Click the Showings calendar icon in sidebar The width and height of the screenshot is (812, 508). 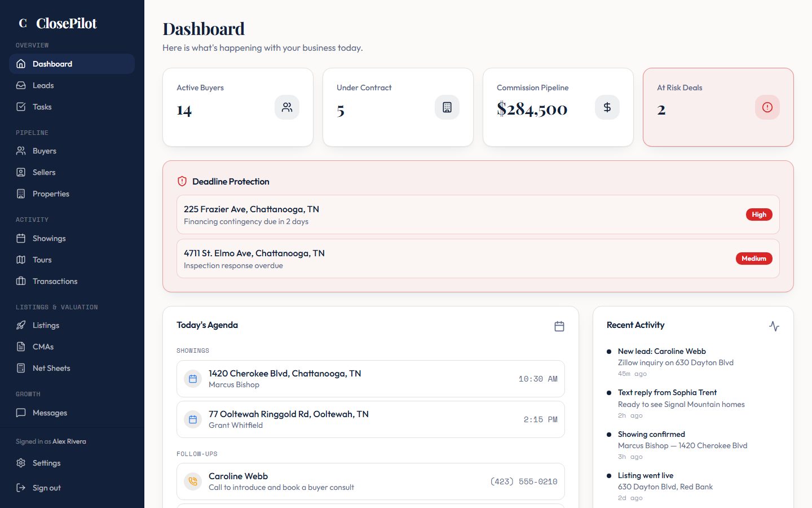pyautogui.click(x=21, y=238)
